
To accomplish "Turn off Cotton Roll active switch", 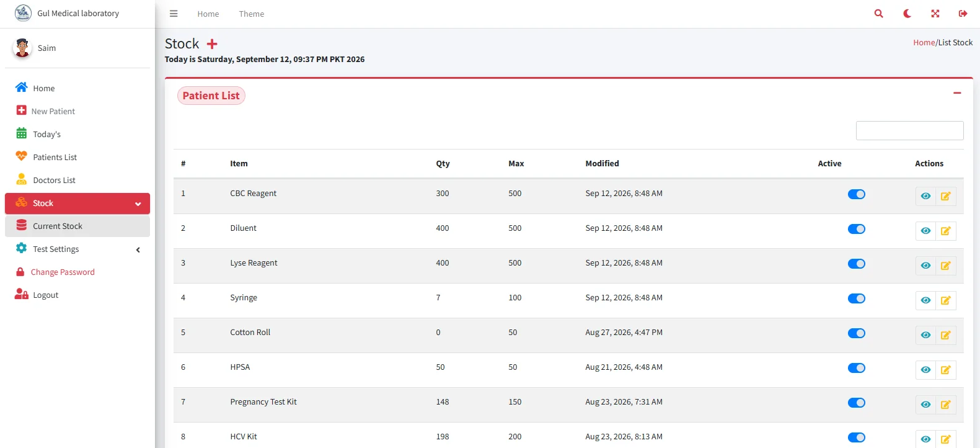I will (x=857, y=333).
